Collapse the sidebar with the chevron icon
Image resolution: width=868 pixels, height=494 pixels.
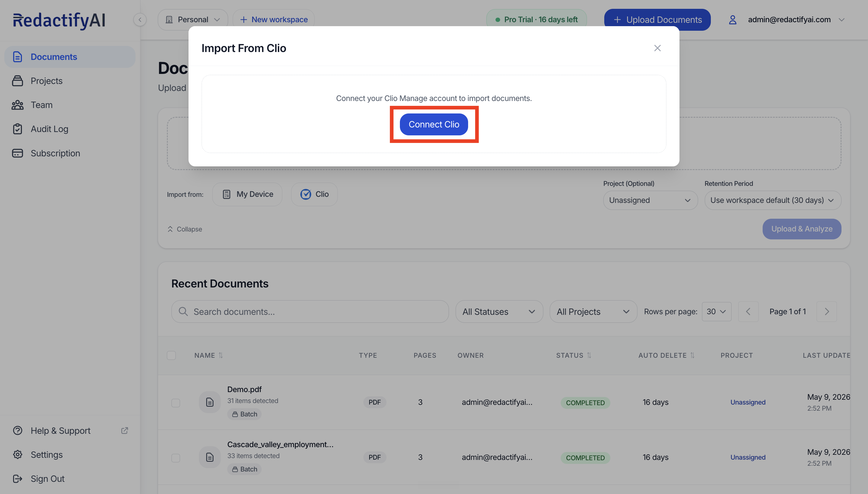click(140, 20)
